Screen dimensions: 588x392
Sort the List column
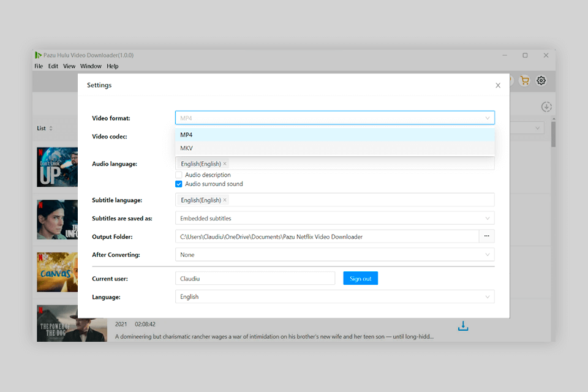pos(51,128)
